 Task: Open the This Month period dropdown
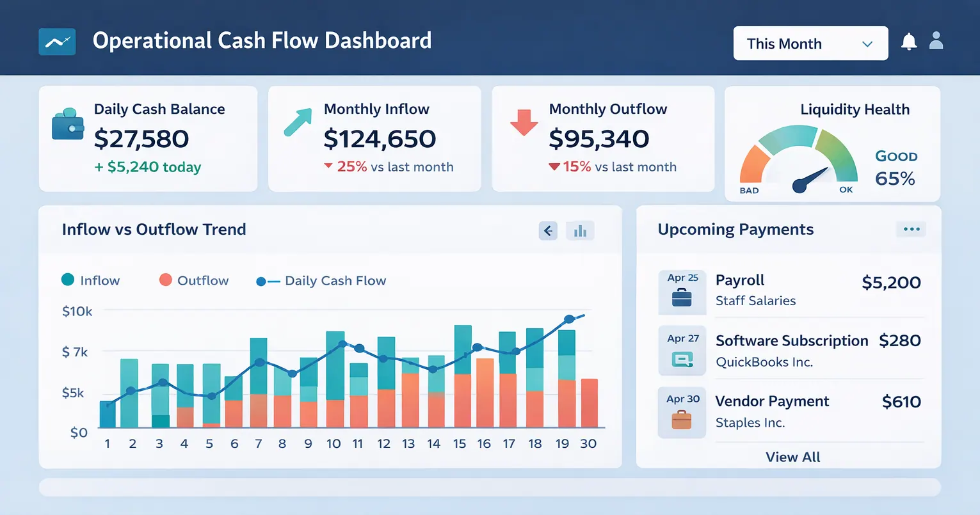pos(810,43)
